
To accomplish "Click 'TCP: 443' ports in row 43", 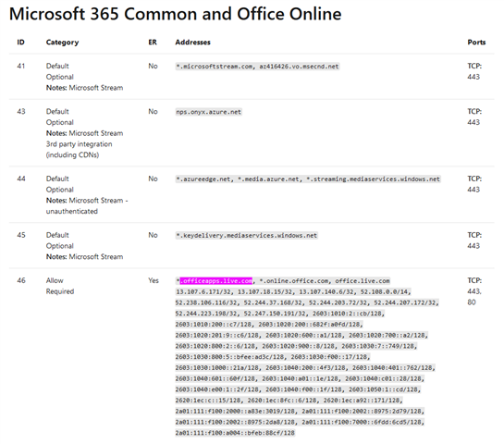I will click(x=474, y=117).
